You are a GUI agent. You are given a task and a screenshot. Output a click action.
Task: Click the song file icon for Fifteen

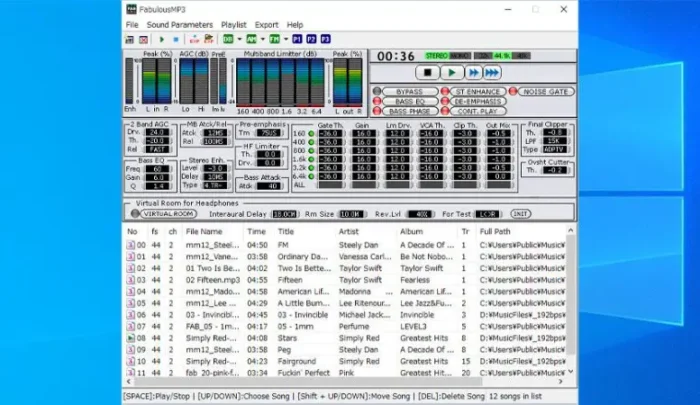point(130,282)
